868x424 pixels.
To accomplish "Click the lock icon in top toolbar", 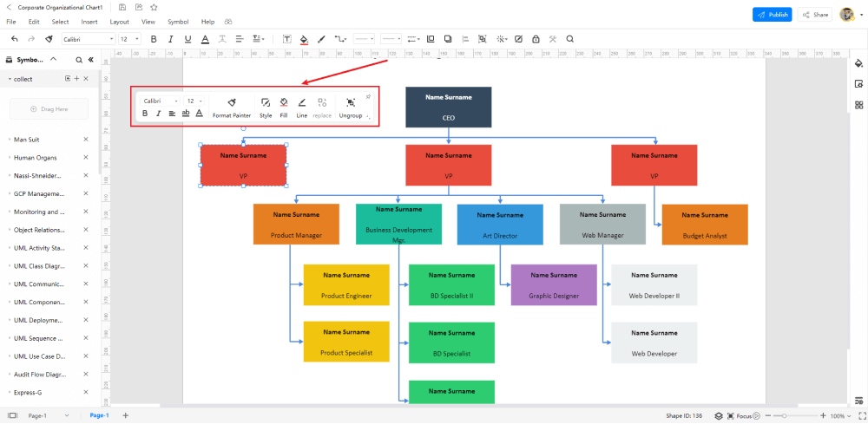I will 536,39.
